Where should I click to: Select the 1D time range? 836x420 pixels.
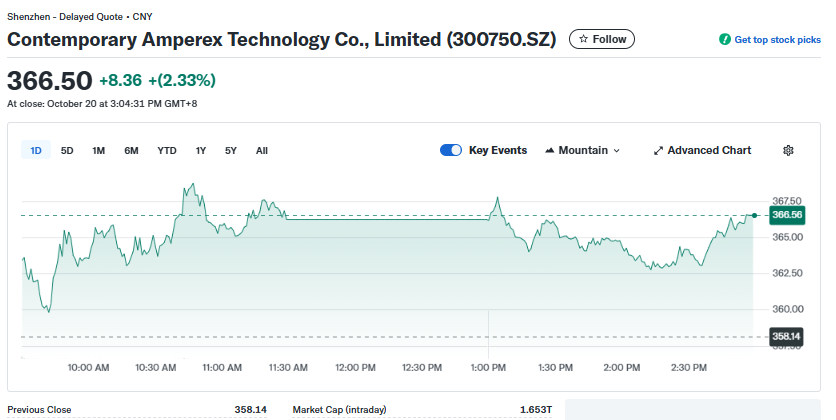tap(36, 151)
